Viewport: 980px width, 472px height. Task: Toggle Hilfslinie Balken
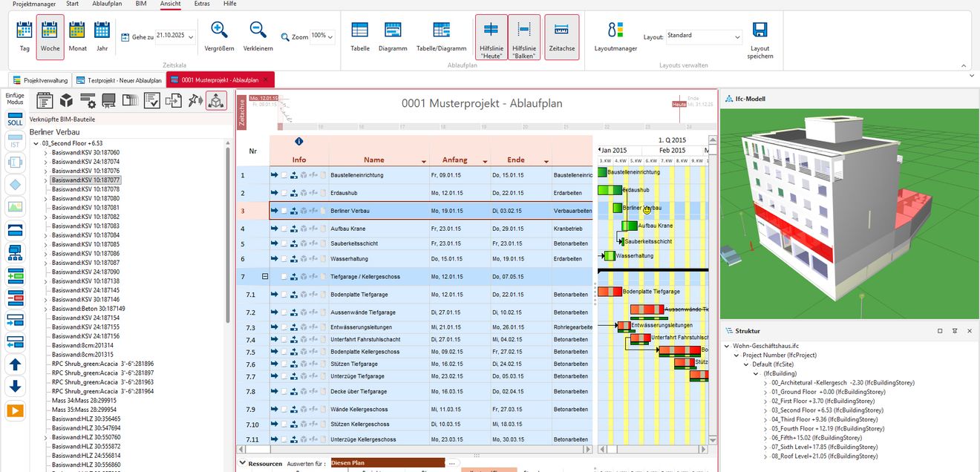click(x=524, y=37)
